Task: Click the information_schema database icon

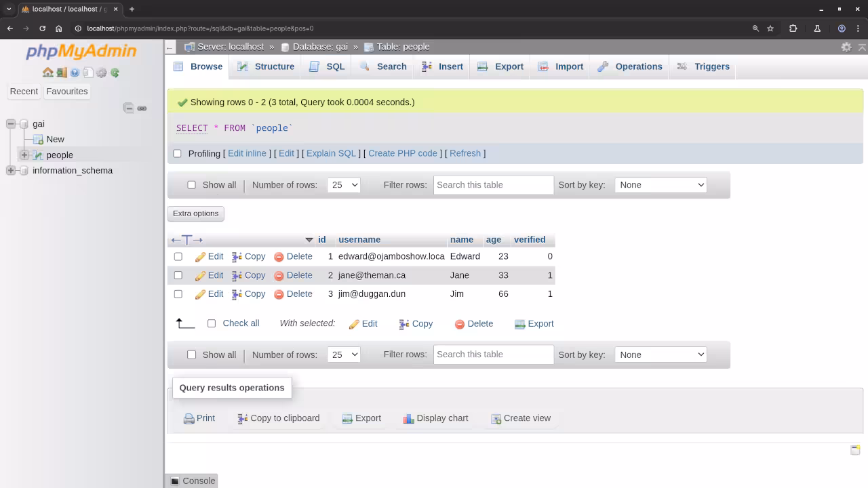Action: pyautogui.click(x=24, y=171)
